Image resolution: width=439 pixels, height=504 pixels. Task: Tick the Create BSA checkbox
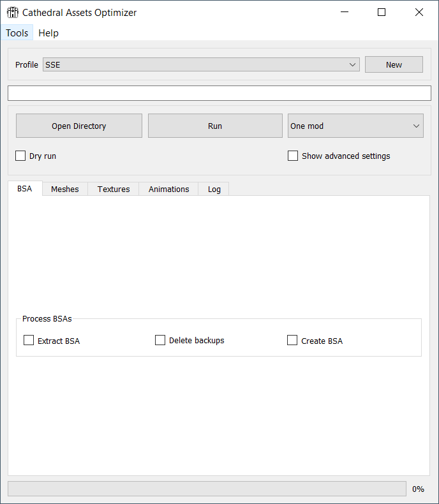(x=292, y=341)
